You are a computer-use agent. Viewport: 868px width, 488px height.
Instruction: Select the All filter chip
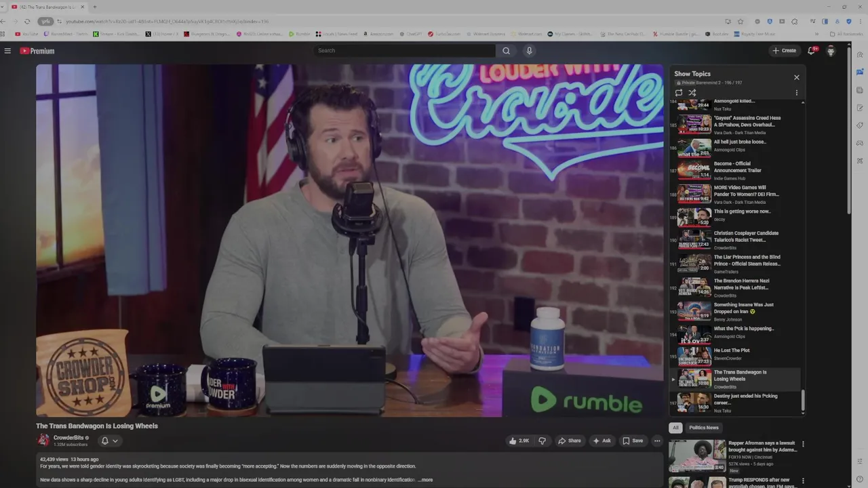tap(675, 428)
